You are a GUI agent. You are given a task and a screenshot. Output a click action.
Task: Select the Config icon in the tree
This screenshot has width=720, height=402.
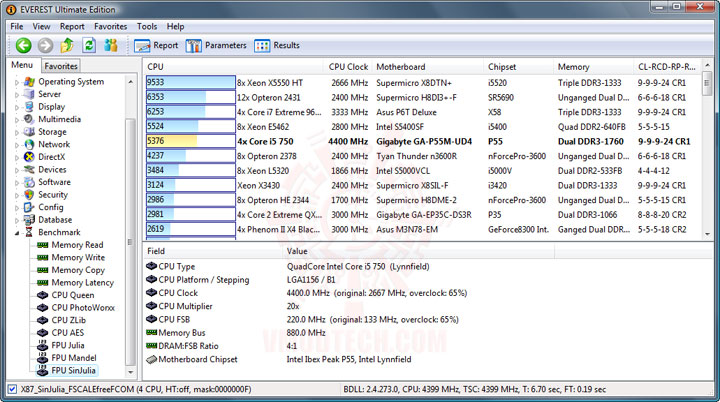29,207
